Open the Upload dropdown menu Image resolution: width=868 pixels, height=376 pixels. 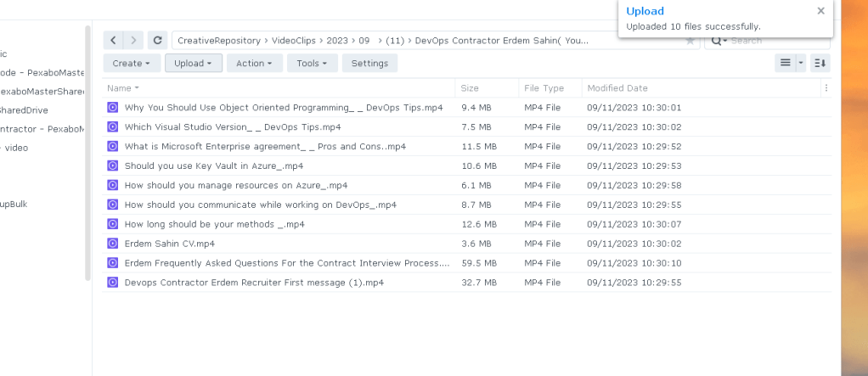click(x=193, y=63)
